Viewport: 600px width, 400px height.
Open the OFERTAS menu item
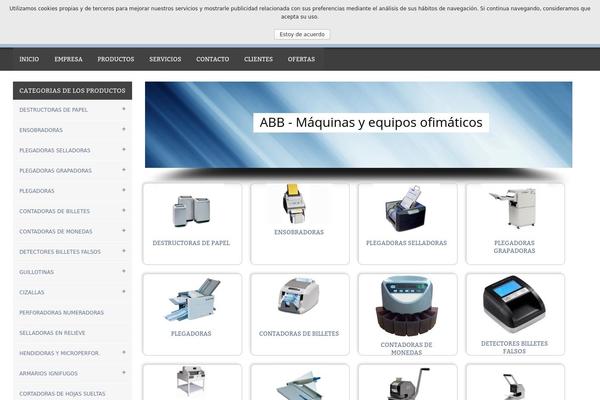coord(302,59)
